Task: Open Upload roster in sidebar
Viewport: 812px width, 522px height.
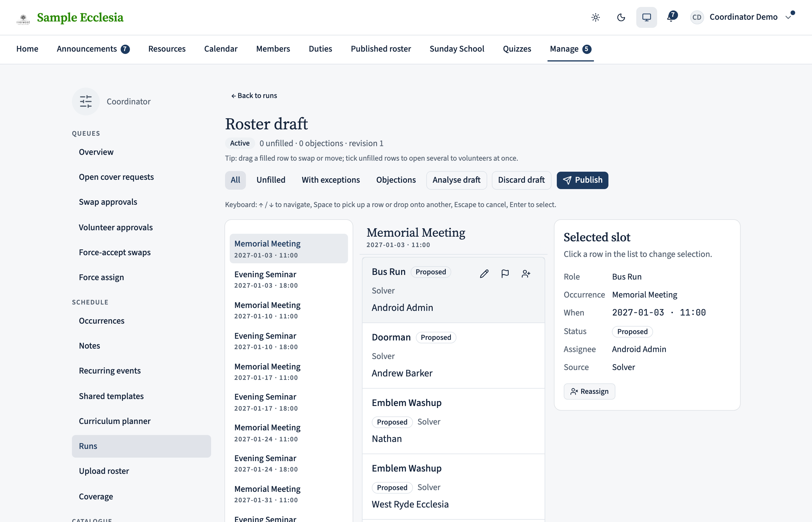Action: click(x=141, y=471)
